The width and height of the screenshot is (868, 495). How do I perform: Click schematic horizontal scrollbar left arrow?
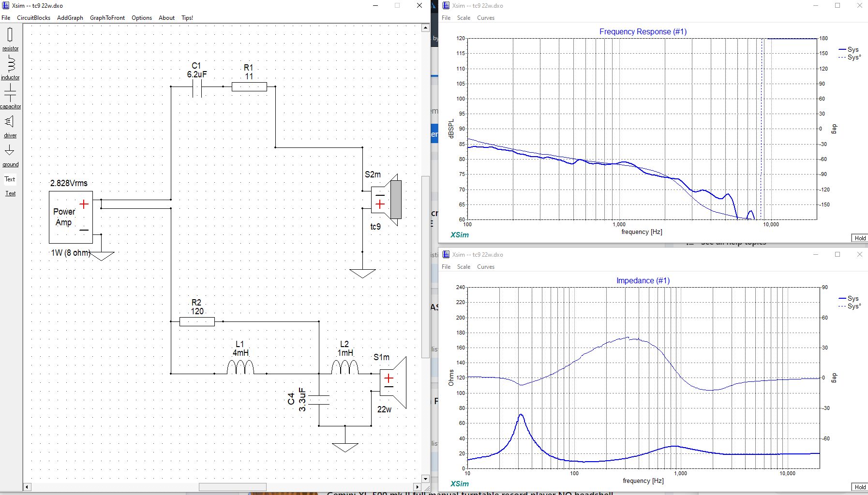(x=27, y=487)
